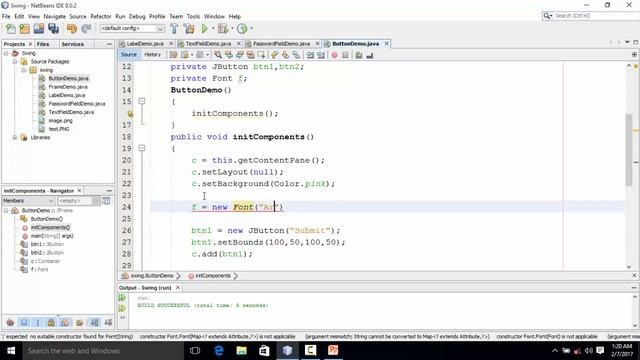The width and height of the screenshot is (640, 360).
Task: Switch to the Services tab
Action: point(73,44)
